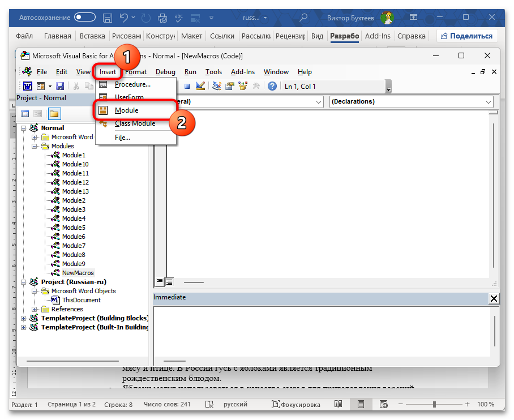
Task: Click the Word zoom slider handle
Action: pos(434,404)
